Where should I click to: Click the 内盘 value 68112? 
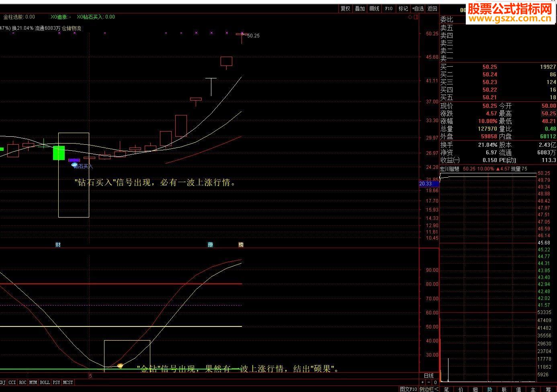click(x=548, y=136)
